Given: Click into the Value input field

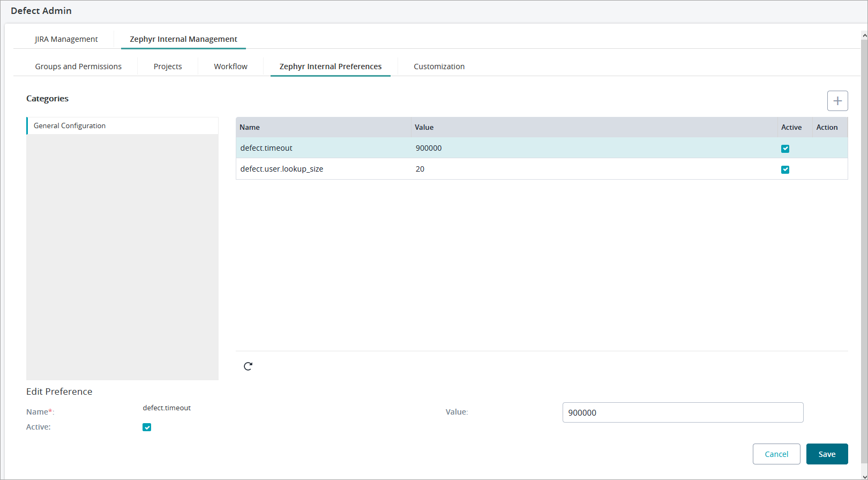Looking at the screenshot, I should (683, 412).
